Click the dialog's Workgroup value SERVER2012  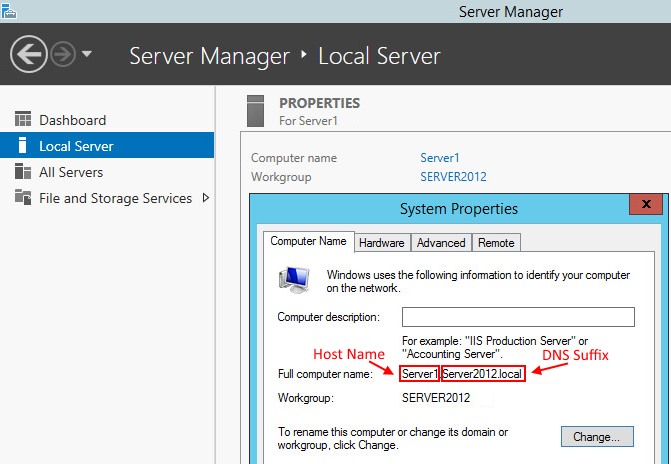(436, 398)
